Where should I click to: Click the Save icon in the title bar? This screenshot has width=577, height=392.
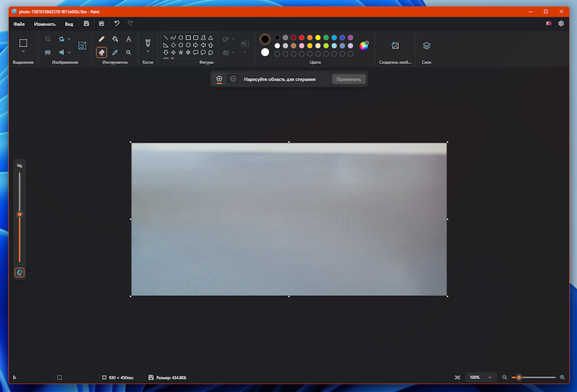[x=86, y=24]
